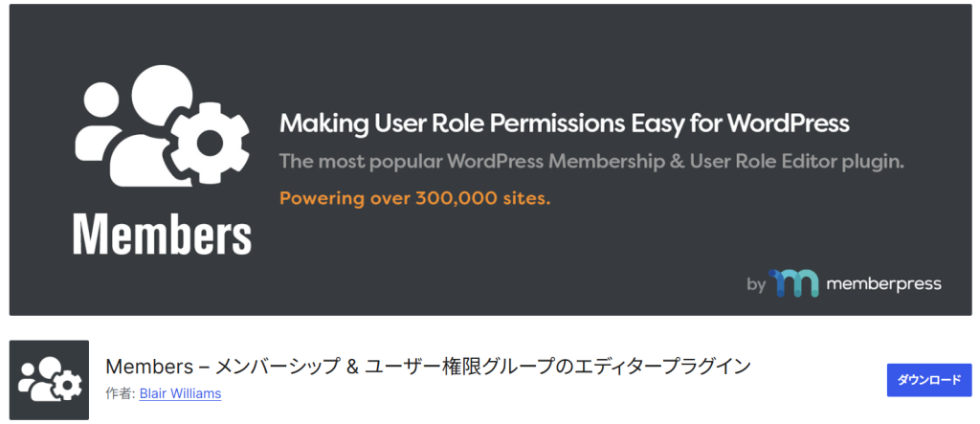Click the large "Members" wordmark in the banner

(163, 235)
